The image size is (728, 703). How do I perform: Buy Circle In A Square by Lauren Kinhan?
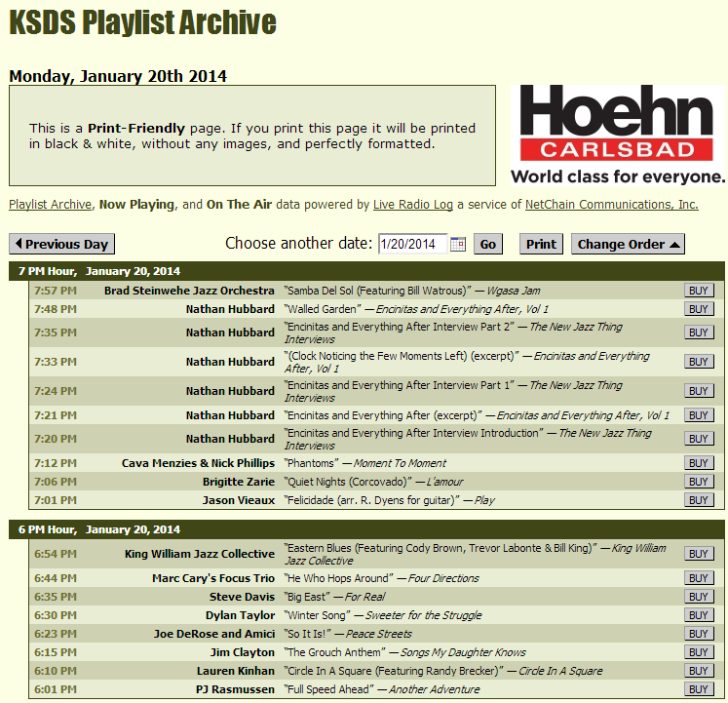coord(699,671)
